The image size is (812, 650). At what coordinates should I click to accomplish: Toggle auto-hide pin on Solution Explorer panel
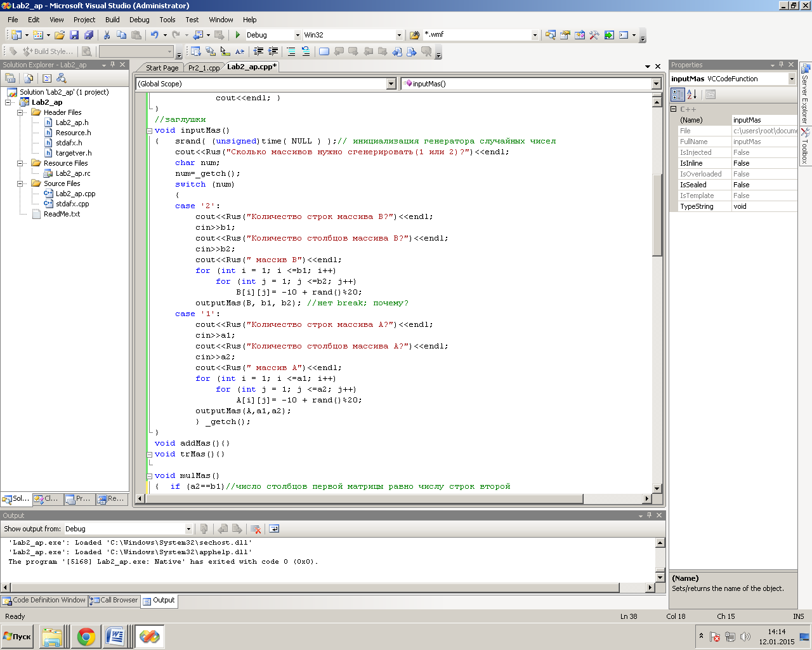[113, 65]
